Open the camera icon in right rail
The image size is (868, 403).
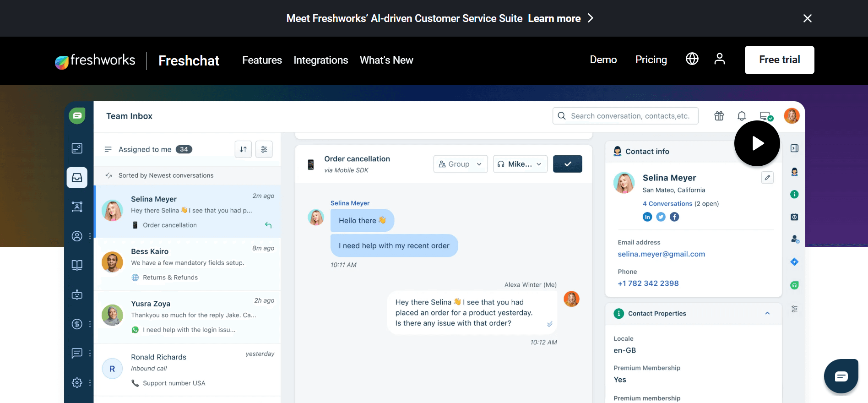[794, 217]
